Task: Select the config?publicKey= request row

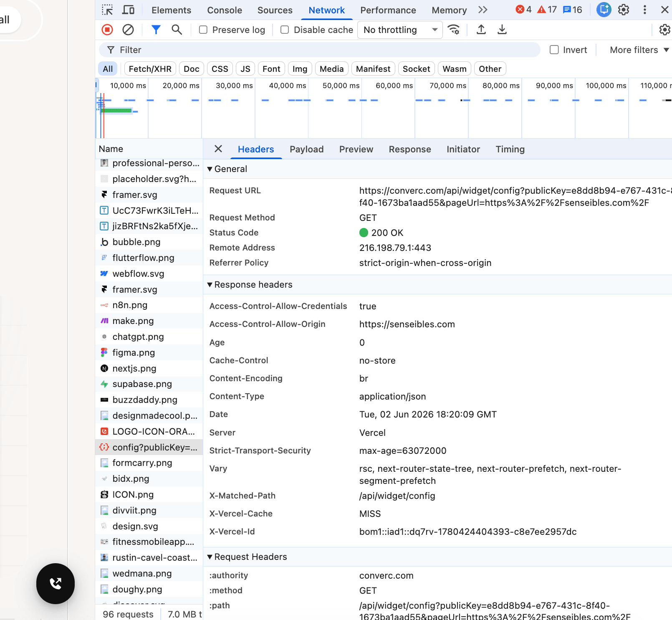Action: point(149,447)
